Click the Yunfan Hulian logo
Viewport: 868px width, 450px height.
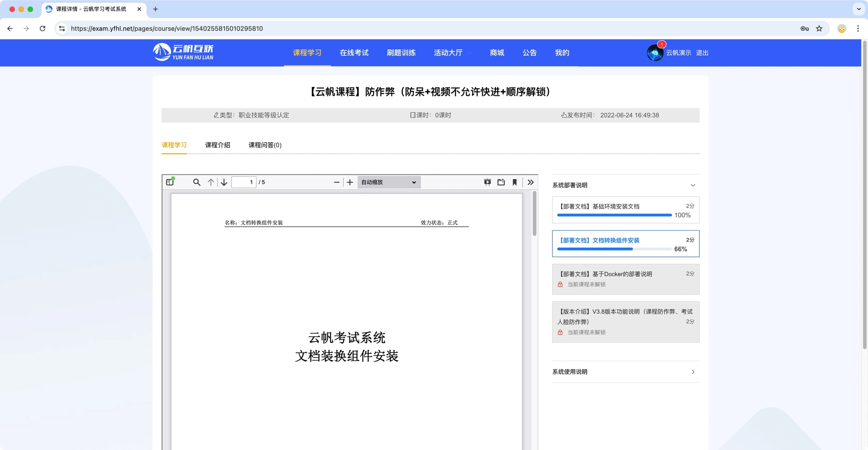tap(183, 52)
